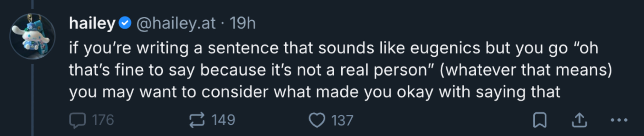Open hailey's Cinnamoroll profile avatar
Screen dimensions: 644x136
pyautogui.click(x=33, y=36)
